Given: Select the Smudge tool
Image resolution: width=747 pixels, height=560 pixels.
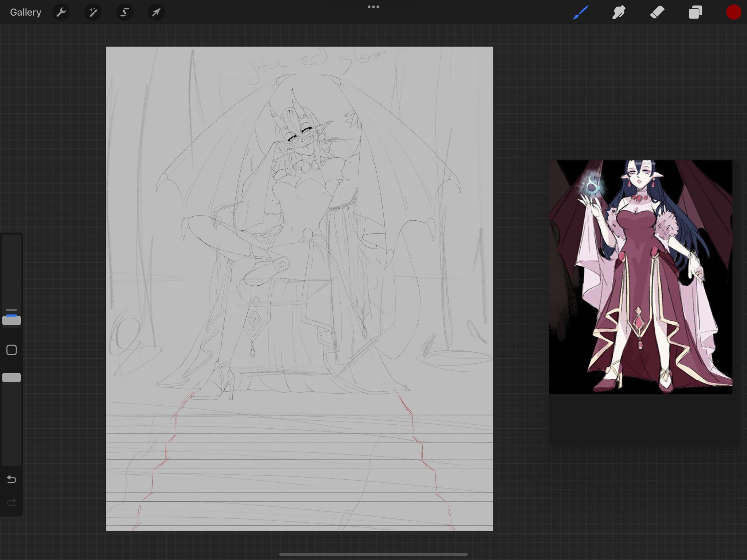Looking at the screenshot, I should 619,12.
